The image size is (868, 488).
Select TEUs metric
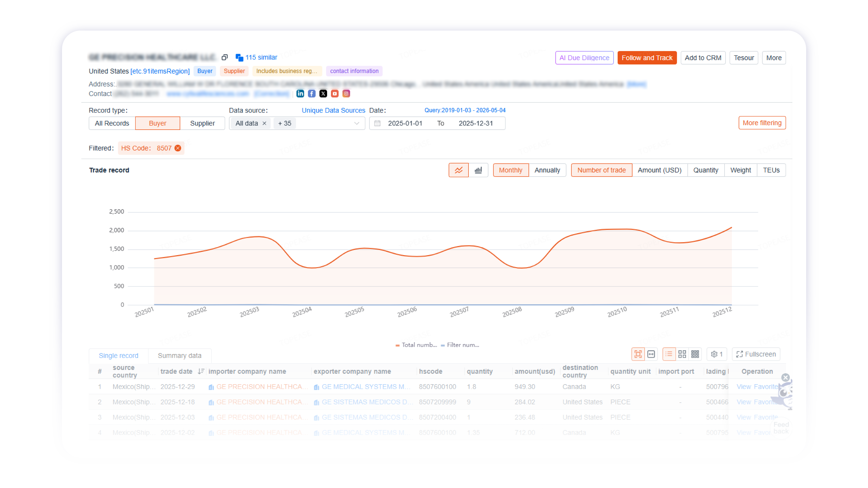[771, 170]
